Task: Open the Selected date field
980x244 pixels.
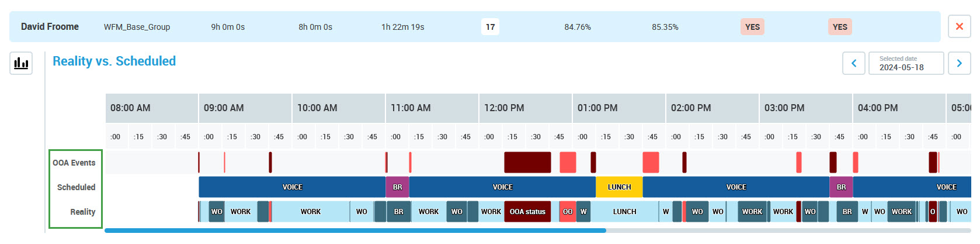Action: coord(906,63)
